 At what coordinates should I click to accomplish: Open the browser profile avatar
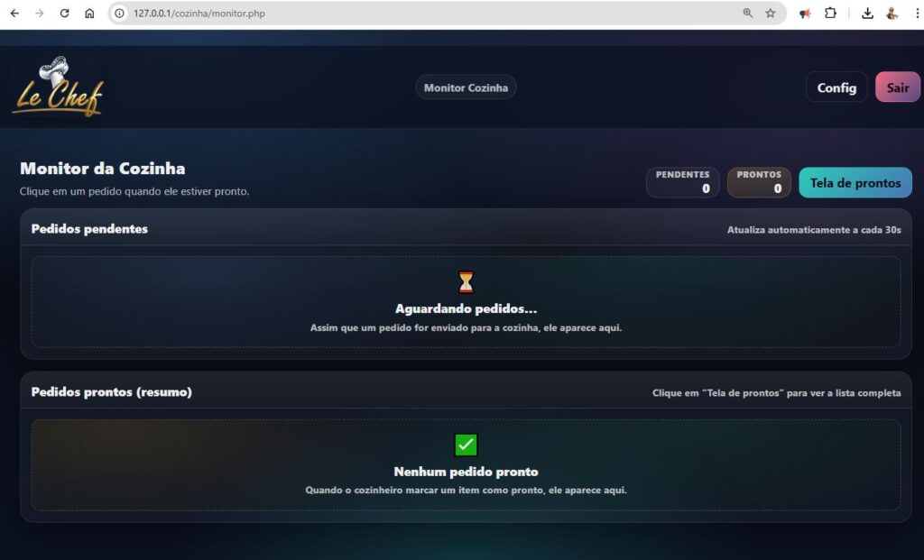point(892,14)
